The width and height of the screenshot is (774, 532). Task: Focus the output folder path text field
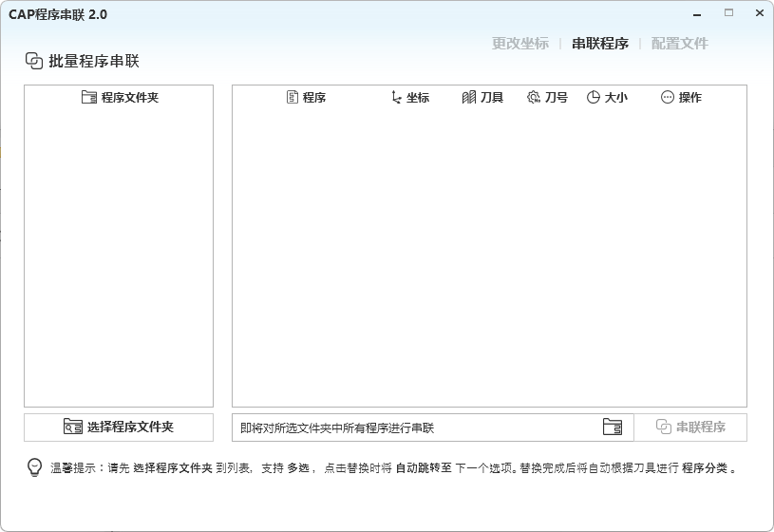pyautogui.click(x=413, y=427)
